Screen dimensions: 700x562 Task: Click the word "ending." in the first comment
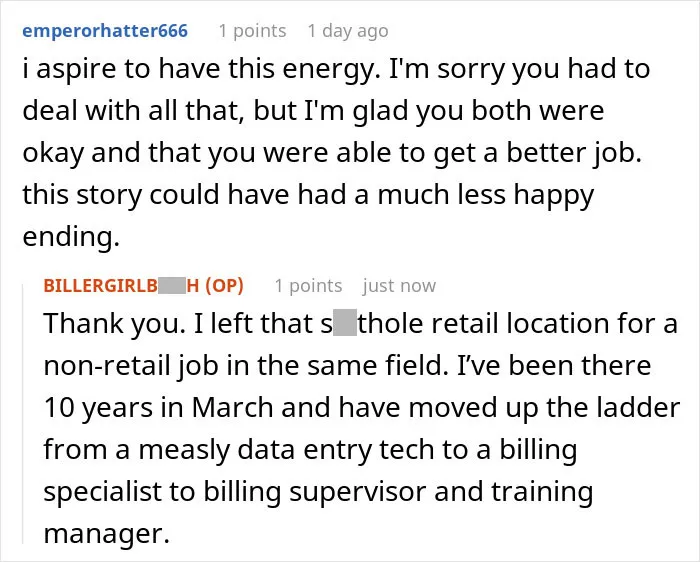point(71,237)
